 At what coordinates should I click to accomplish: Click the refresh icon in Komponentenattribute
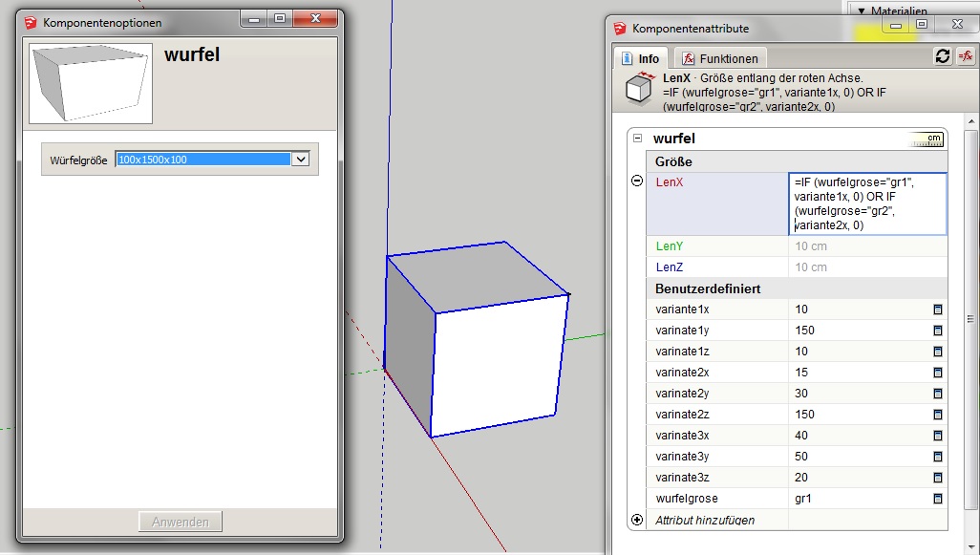click(x=943, y=56)
